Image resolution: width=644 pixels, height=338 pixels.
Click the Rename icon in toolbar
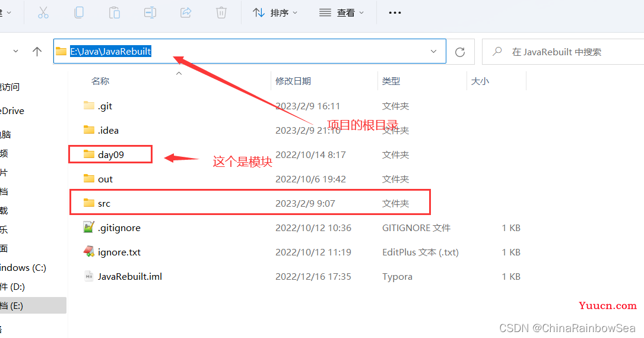(x=150, y=12)
